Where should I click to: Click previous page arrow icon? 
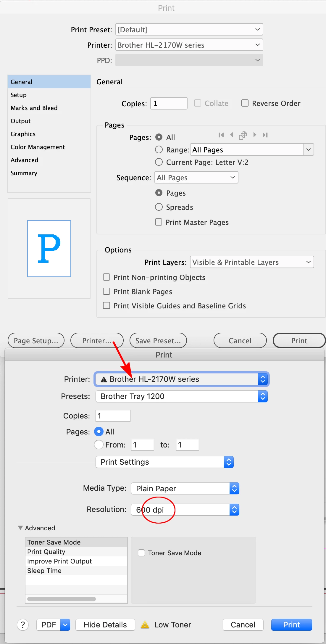pyautogui.click(x=232, y=135)
